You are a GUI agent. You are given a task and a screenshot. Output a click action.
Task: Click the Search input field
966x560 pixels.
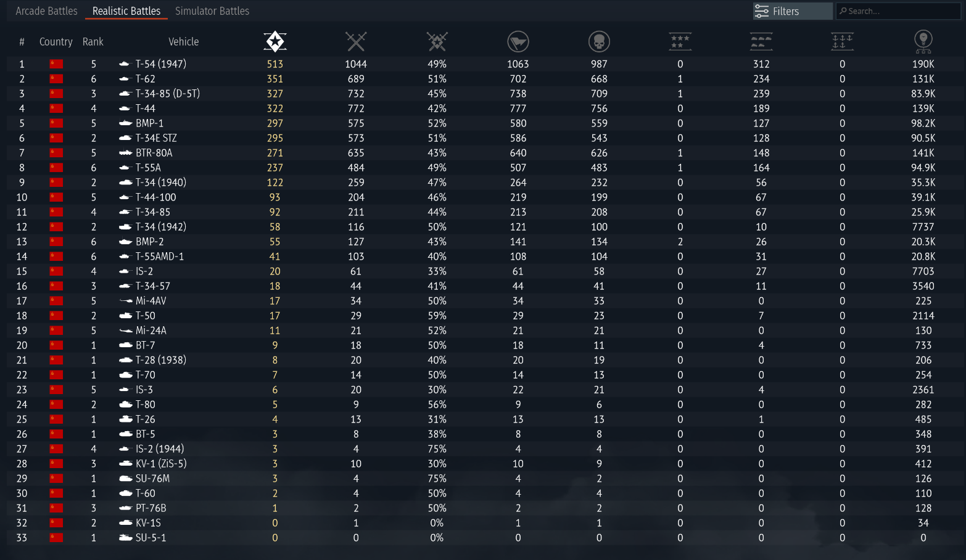click(898, 11)
